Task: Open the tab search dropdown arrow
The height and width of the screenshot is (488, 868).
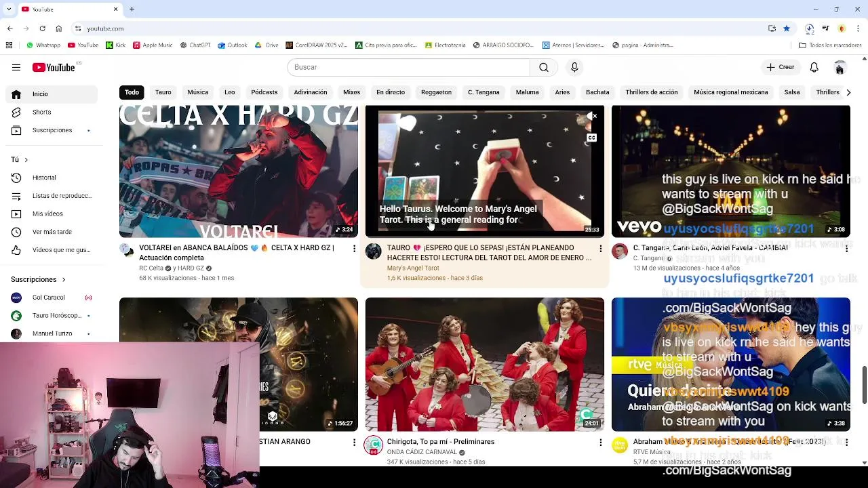Action: tap(8, 9)
